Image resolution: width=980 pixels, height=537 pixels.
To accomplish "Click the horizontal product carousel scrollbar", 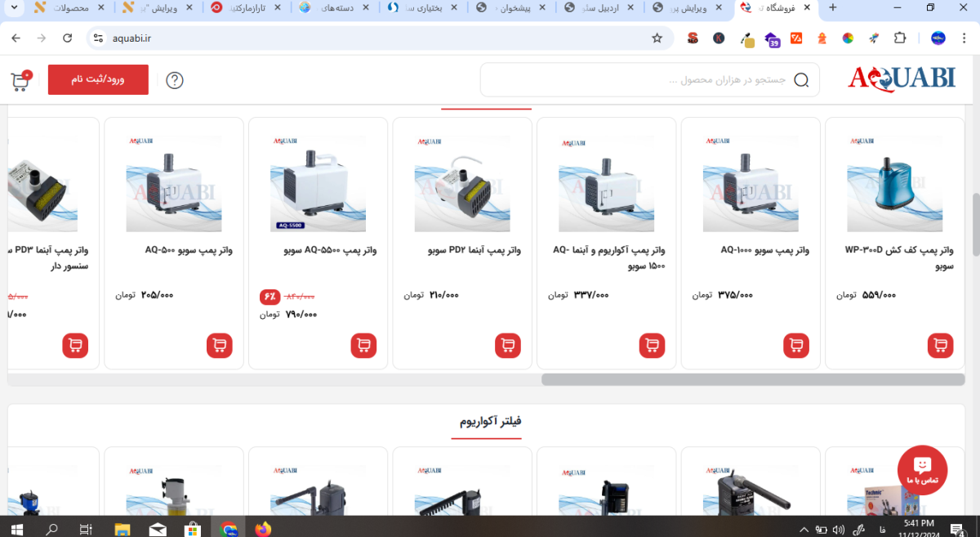I will [752, 379].
